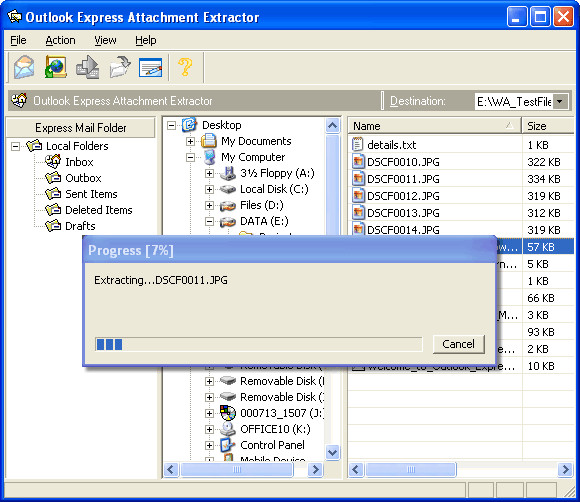Screen dimensions: 580x502
Task: Click the window with pencil toolbar icon
Action: point(151,68)
